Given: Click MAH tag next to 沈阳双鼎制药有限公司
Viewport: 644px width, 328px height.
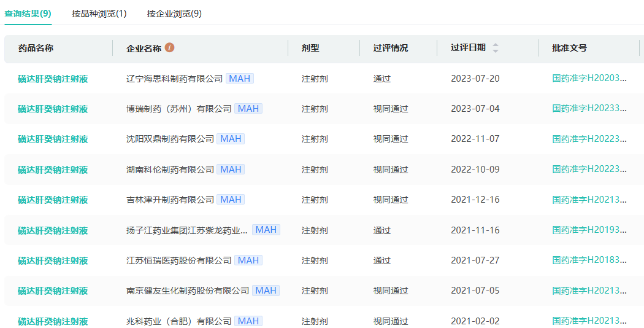Looking at the screenshot, I should [x=231, y=139].
